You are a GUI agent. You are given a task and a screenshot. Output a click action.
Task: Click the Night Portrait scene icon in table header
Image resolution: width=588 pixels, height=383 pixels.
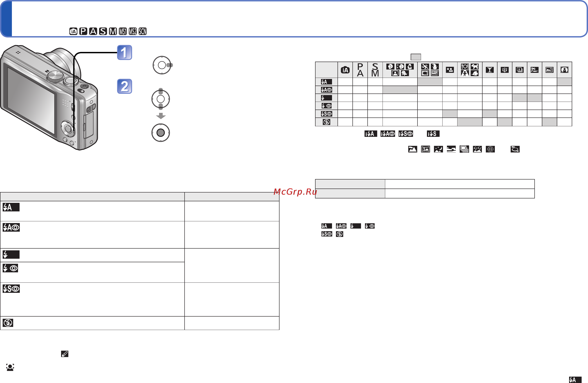tap(450, 70)
